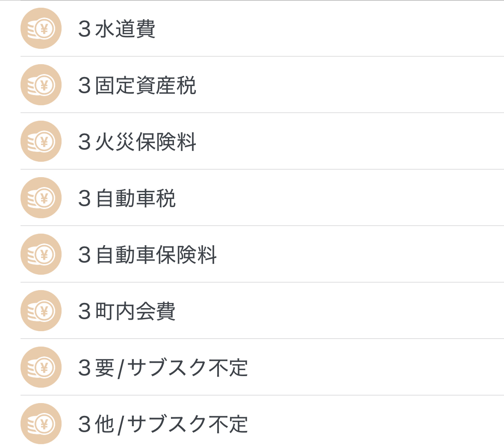Tap the coin icon beside 3 水道費
This screenshot has height=445, width=504.
41,28
